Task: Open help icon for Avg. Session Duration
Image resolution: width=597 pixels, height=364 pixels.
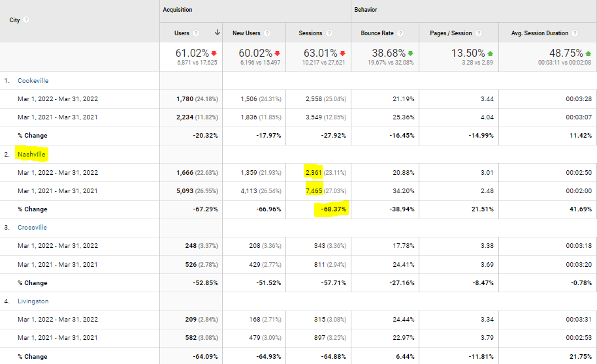Action: 575,33
